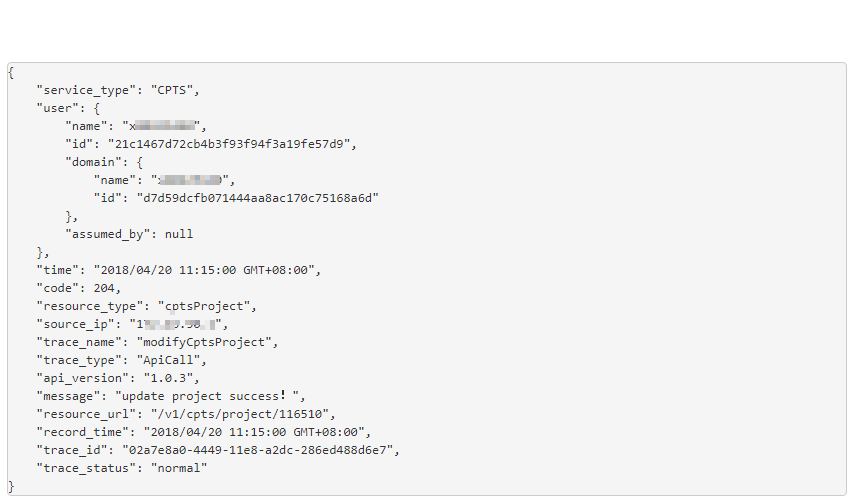Click the null value of assumed_by
Viewport: 850px width, 499px height.
click(x=179, y=234)
